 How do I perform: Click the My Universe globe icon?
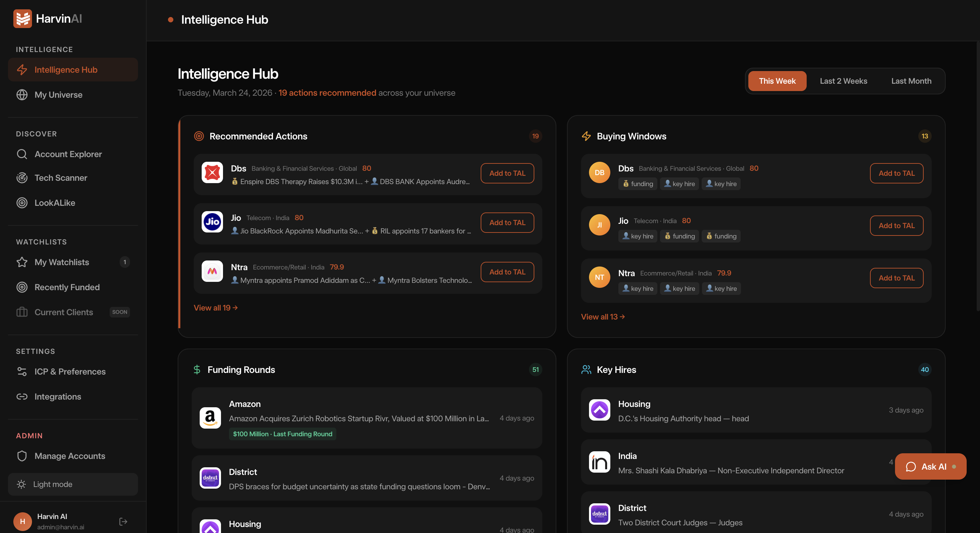[22, 95]
